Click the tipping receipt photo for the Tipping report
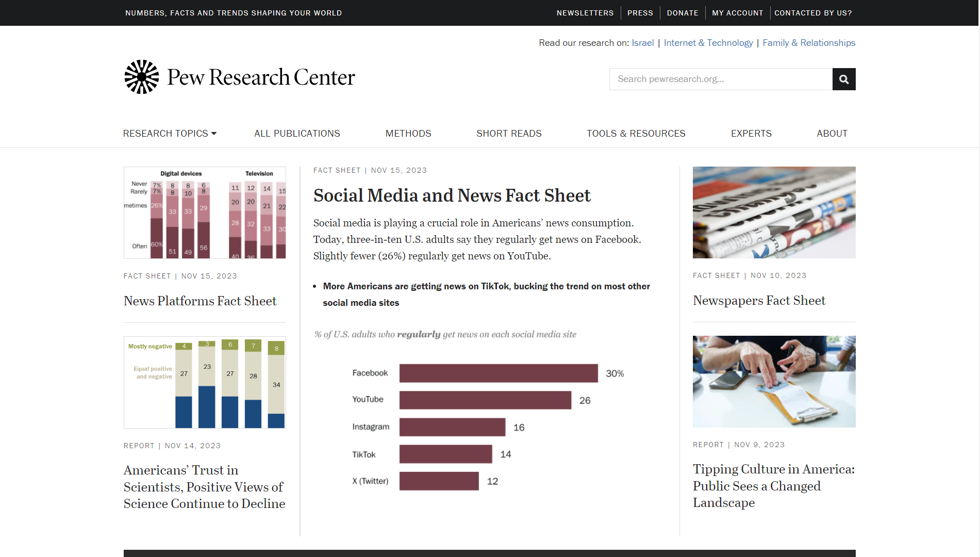The image size is (980, 557). click(x=774, y=381)
